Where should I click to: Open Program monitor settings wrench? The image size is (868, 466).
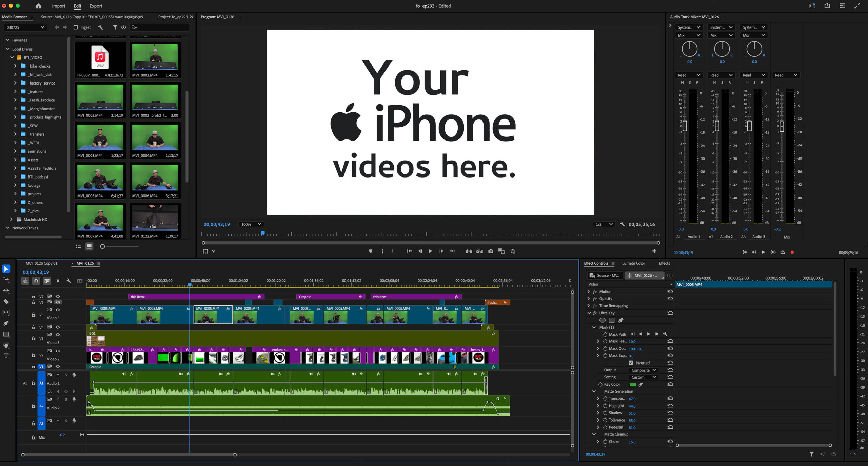(622, 224)
